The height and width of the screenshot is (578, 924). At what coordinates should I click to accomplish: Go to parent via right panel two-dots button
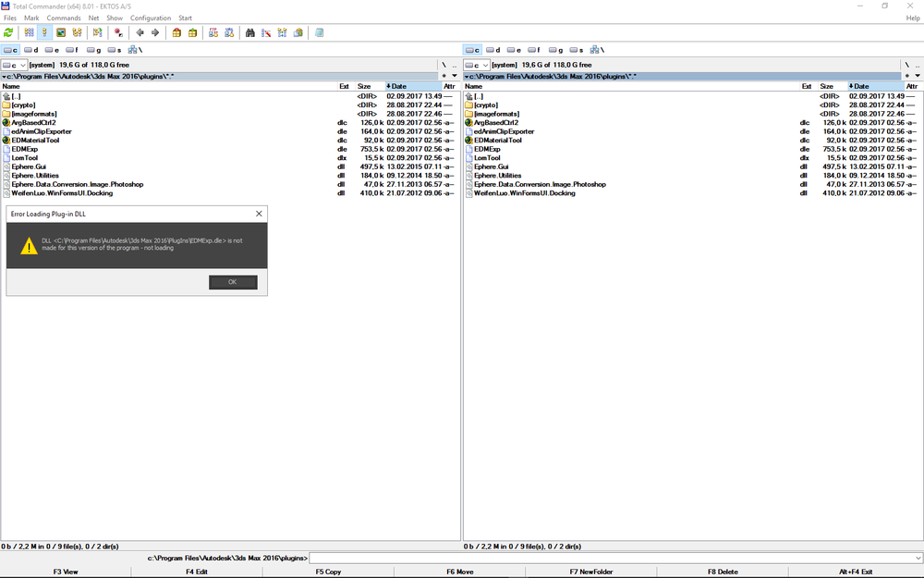point(918,65)
